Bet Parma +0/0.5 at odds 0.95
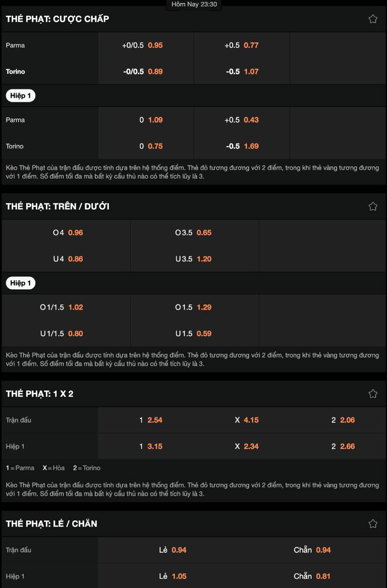 (x=146, y=45)
